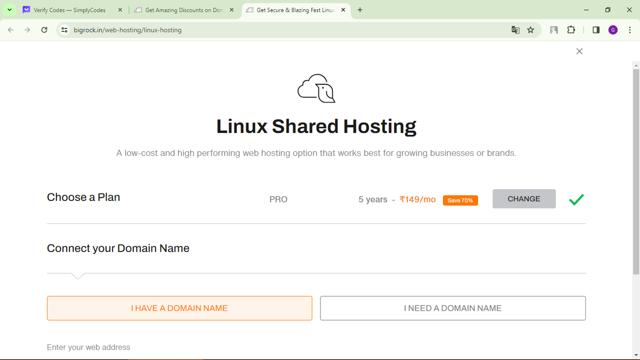Click the vertical page scrollbar
The height and width of the screenshot is (360, 640).
pos(636,171)
